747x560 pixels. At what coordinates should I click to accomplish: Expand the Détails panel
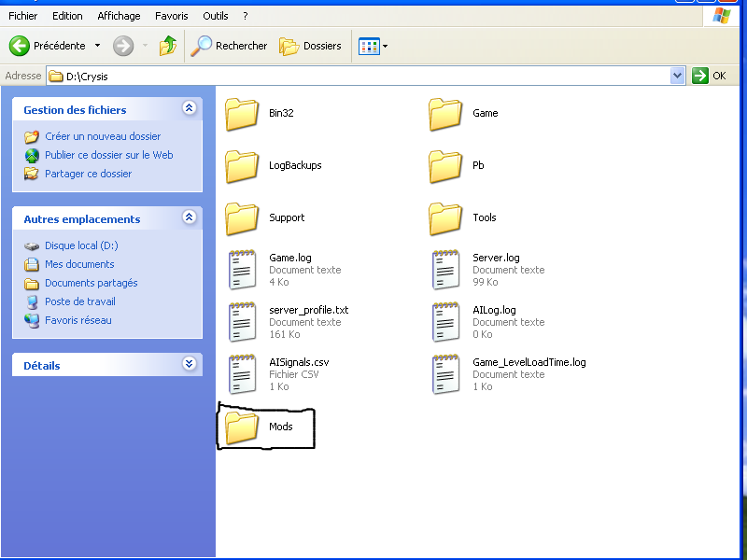point(190,364)
